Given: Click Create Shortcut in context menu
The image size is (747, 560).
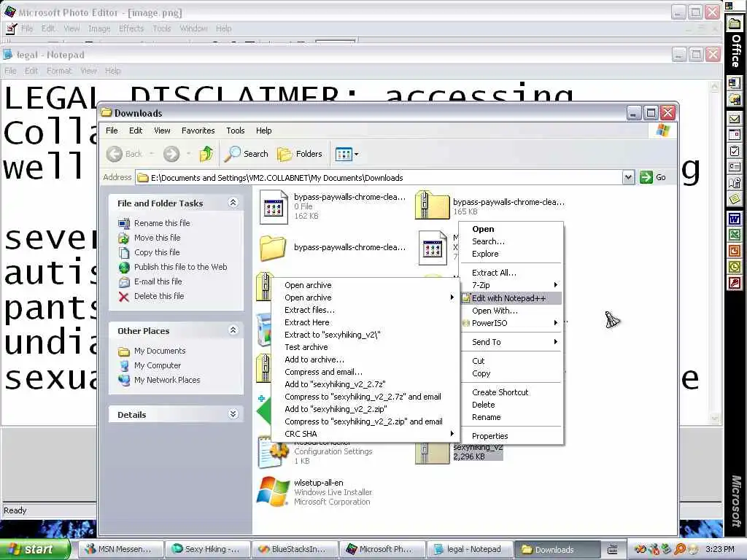Looking at the screenshot, I should coord(511,392).
